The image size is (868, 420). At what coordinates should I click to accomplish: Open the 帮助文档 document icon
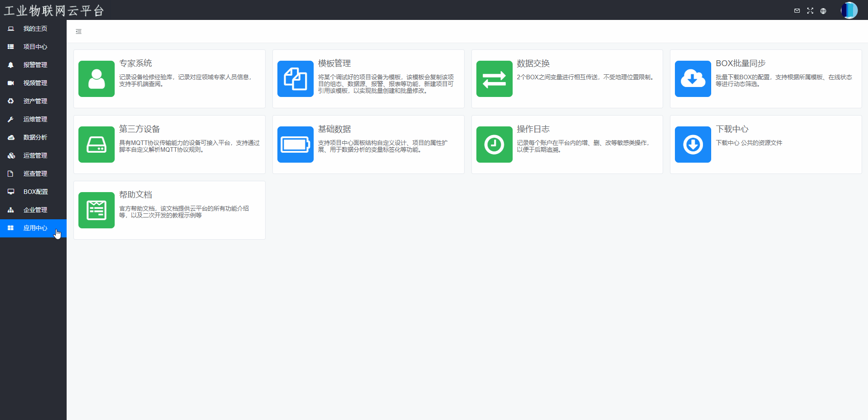coord(96,210)
